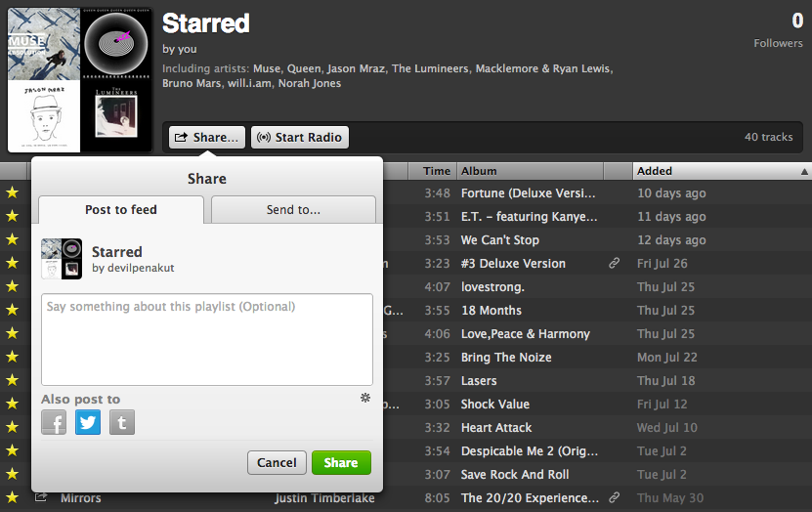Image resolution: width=812 pixels, height=512 pixels.
Task: Sort tracks by the Album column
Action: pos(528,171)
